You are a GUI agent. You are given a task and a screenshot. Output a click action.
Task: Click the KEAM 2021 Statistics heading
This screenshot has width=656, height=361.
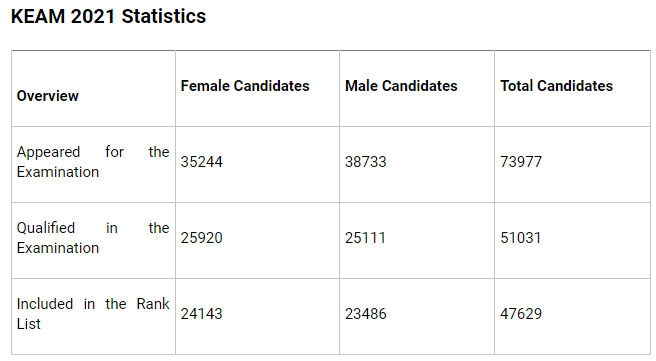point(108,17)
